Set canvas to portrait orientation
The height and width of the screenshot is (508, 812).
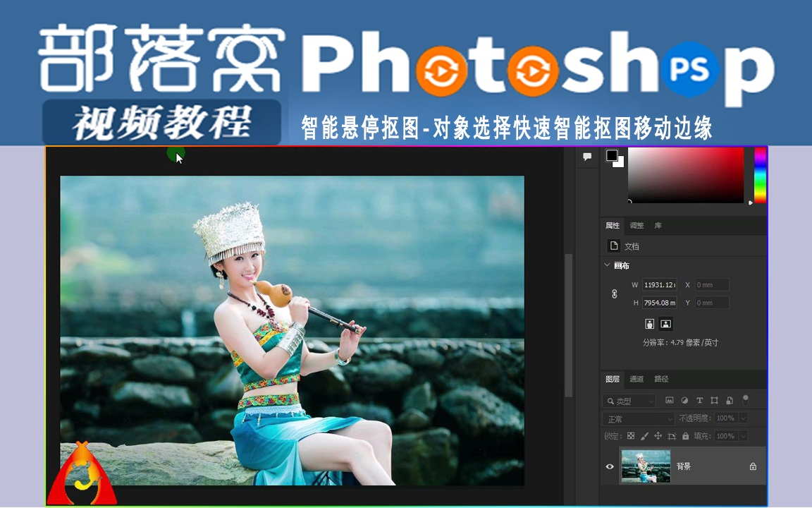click(x=649, y=324)
